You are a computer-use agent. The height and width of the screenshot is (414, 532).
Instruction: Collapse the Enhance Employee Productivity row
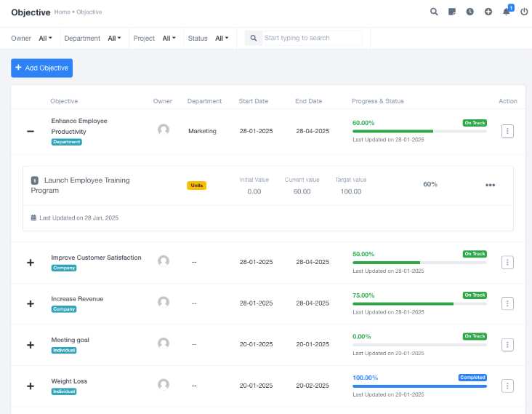[31, 131]
